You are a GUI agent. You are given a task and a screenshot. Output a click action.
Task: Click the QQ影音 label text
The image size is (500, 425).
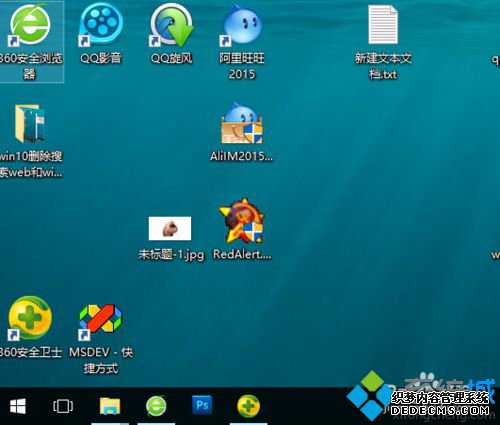click(x=101, y=58)
